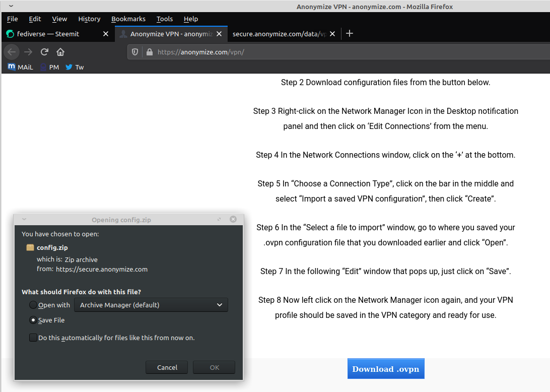Click Step 2 Download configuration files text
Image resolution: width=550 pixels, height=392 pixels.
click(385, 83)
